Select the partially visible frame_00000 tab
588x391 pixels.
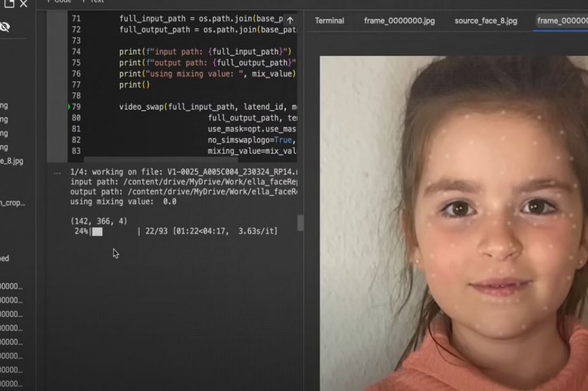coord(562,21)
